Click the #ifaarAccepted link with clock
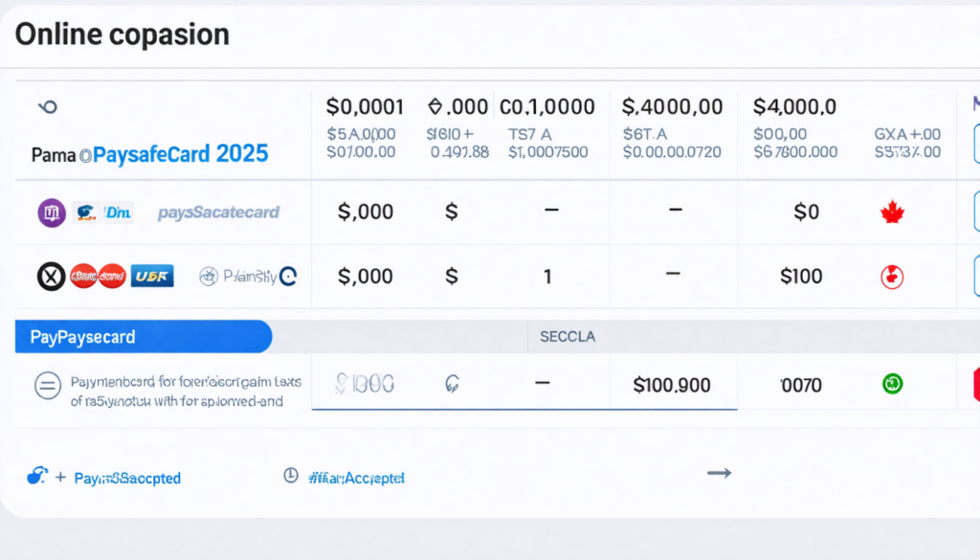 (x=356, y=477)
